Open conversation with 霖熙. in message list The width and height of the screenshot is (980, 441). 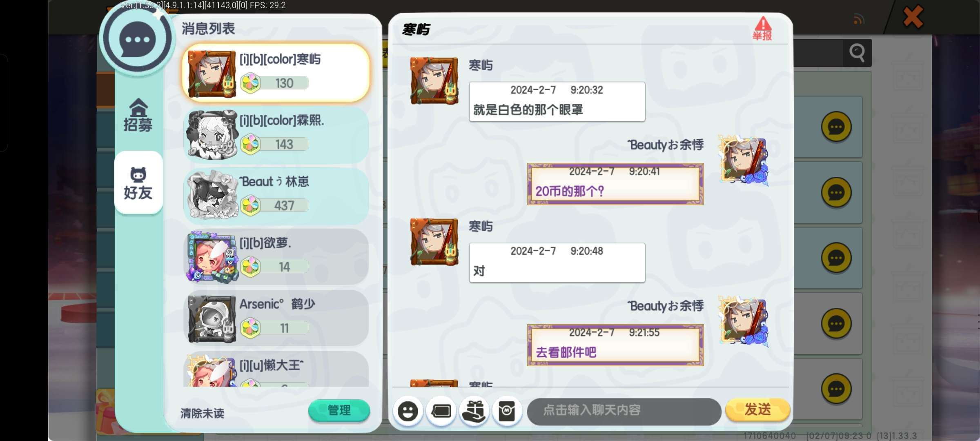pos(276,134)
